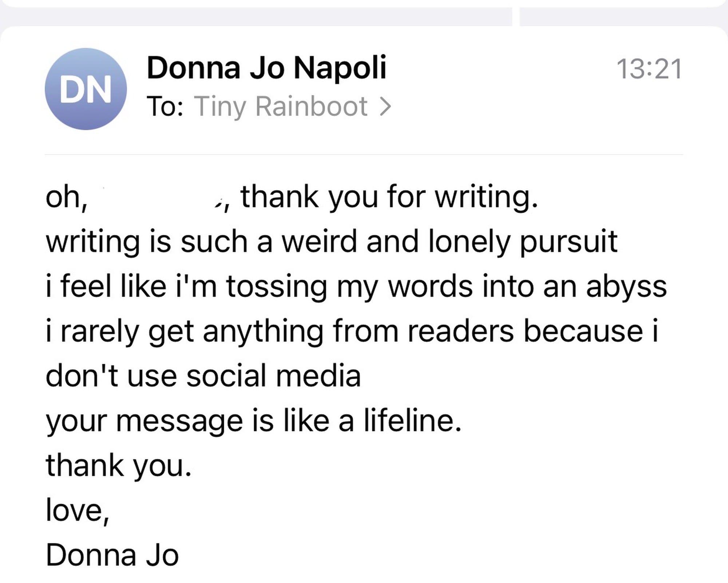Image resolution: width=728 pixels, height=583 pixels.
Task: Click the "To:" label in header
Action: [x=165, y=107]
